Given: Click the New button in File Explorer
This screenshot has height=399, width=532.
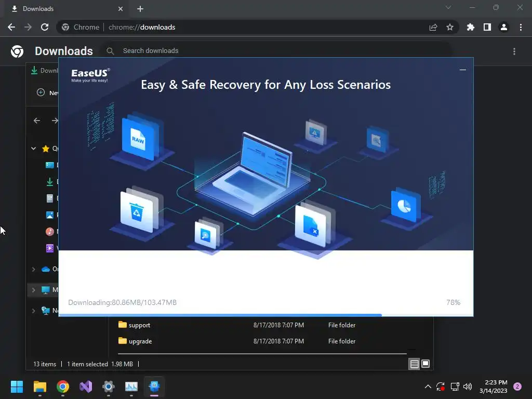Looking at the screenshot, I should coord(47,92).
